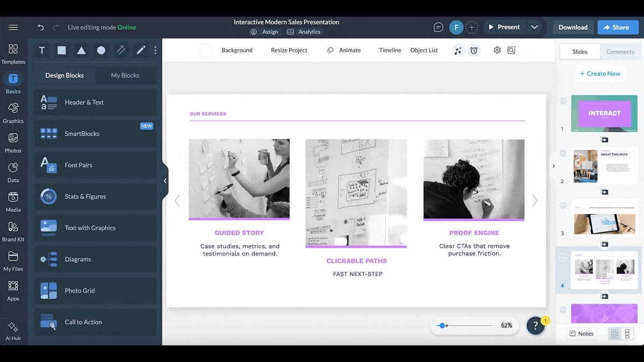The height and width of the screenshot is (362, 644).
Task: Open SmartBlocks design block
Action: click(96, 134)
